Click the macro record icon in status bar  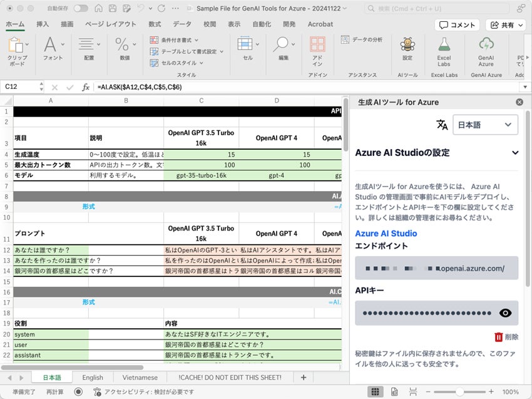(78, 391)
